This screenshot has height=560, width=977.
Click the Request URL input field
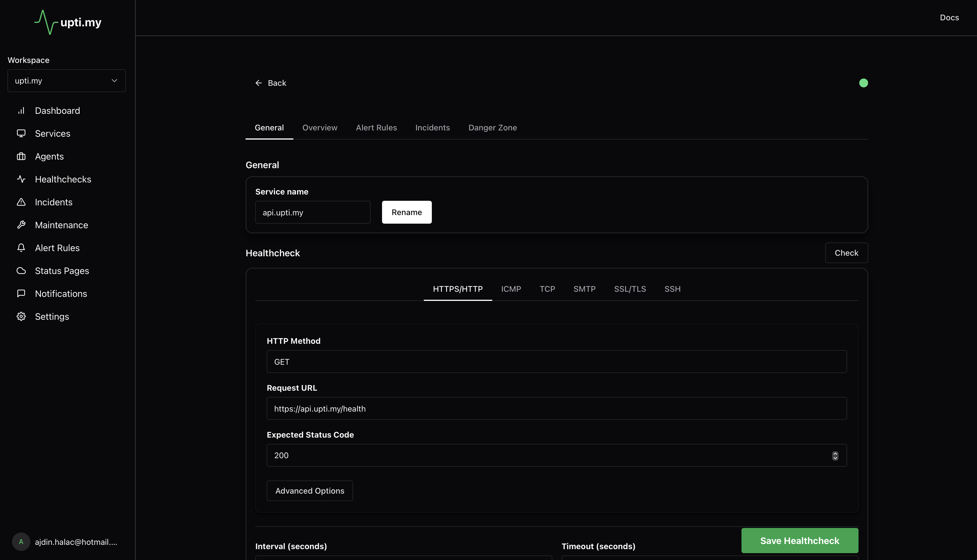coord(556,408)
